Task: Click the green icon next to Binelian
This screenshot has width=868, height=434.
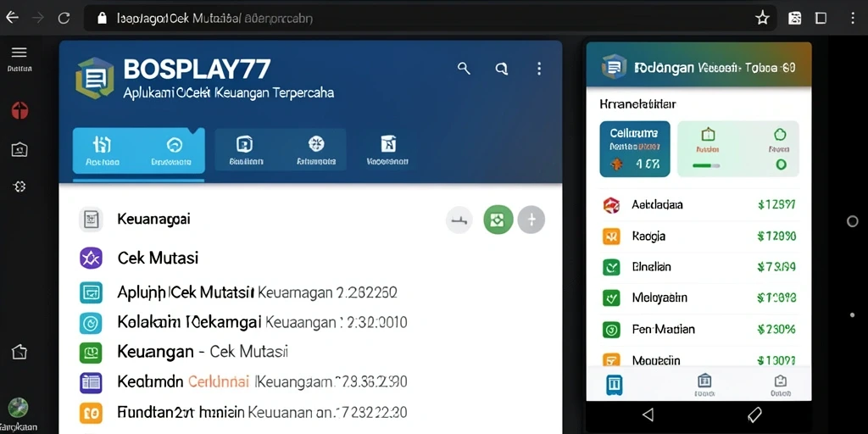Action: click(x=611, y=267)
